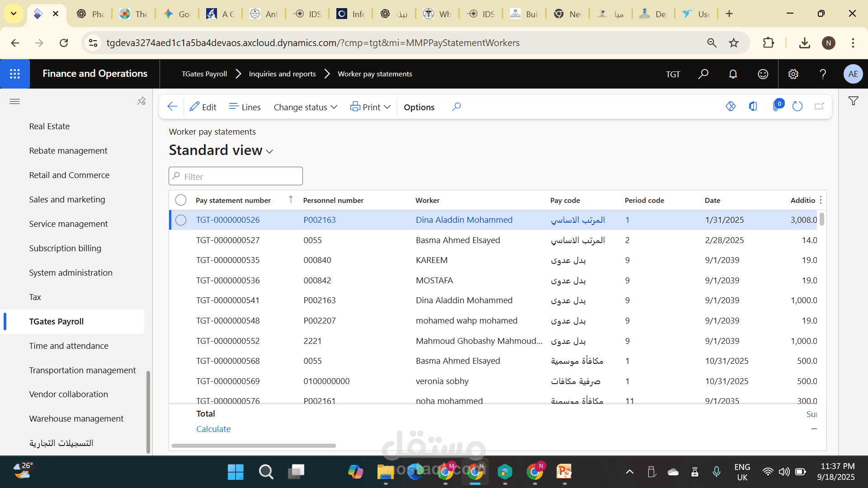868x488 pixels.
Task: Open the System administration module
Action: tap(71, 273)
